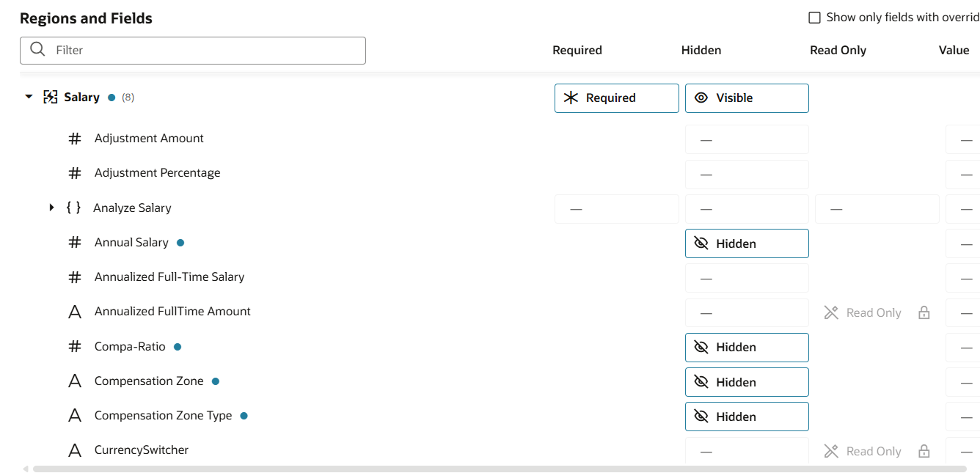This screenshot has width=980, height=473.
Task: Toggle the Visible setting for the Salary region
Action: 747,98
